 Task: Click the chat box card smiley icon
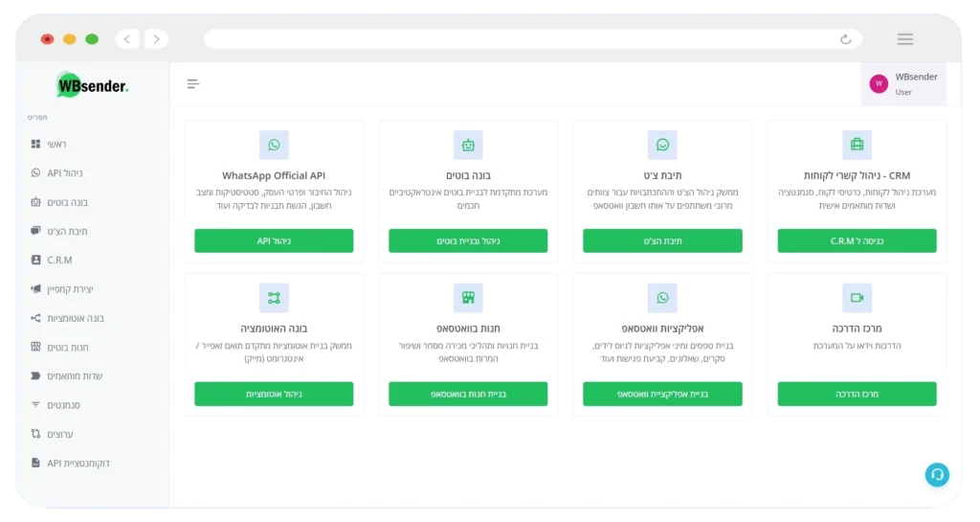(662, 145)
